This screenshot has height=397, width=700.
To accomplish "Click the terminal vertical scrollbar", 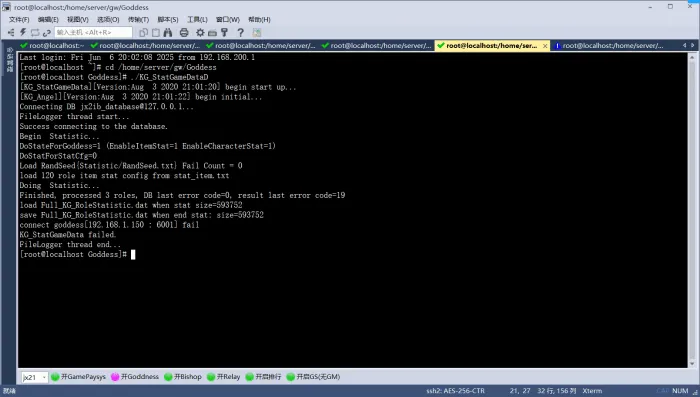I will (692, 210).
